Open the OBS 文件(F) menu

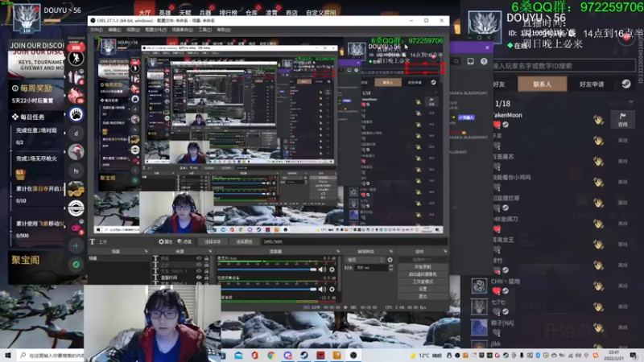click(x=96, y=30)
